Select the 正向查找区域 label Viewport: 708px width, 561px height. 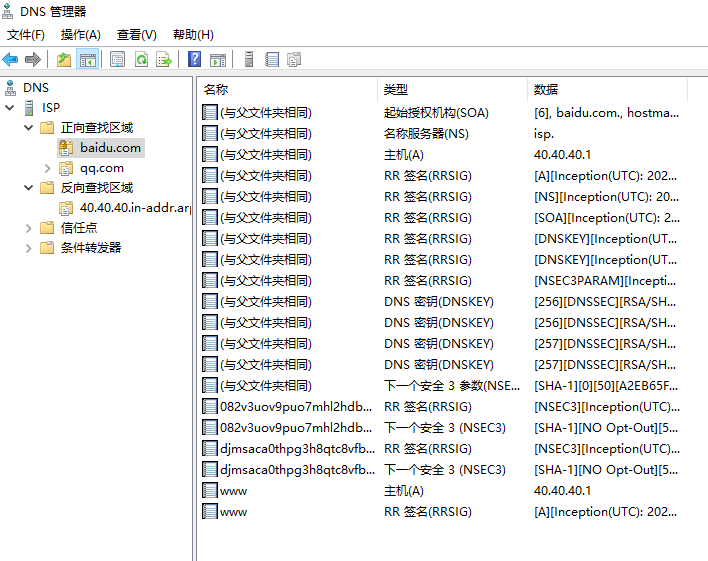click(97, 128)
